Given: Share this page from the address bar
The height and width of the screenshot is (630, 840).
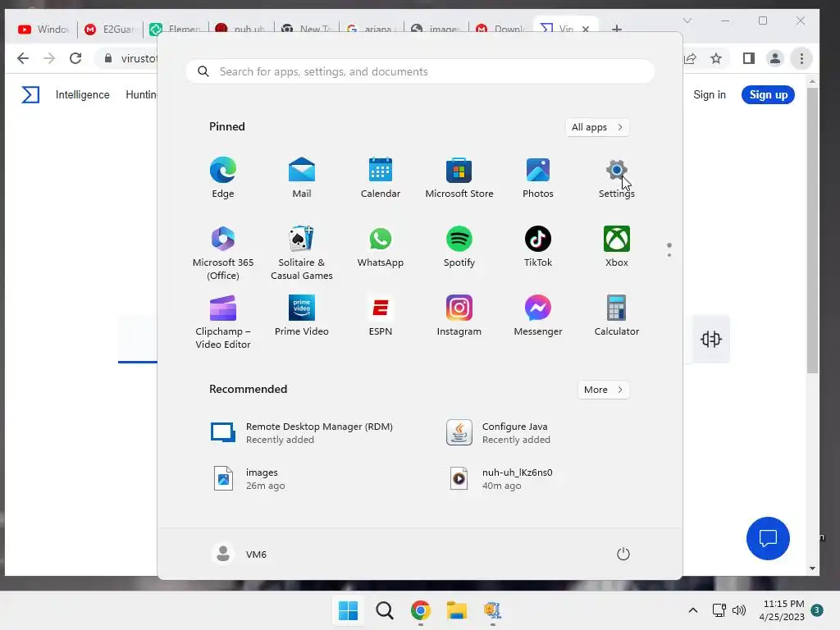Looking at the screenshot, I should [x=691, y=58].
